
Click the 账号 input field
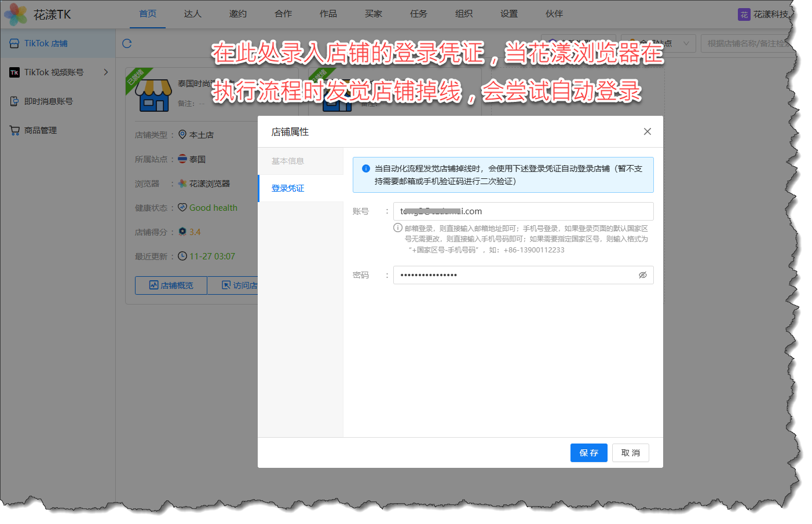tap(523, 211)
